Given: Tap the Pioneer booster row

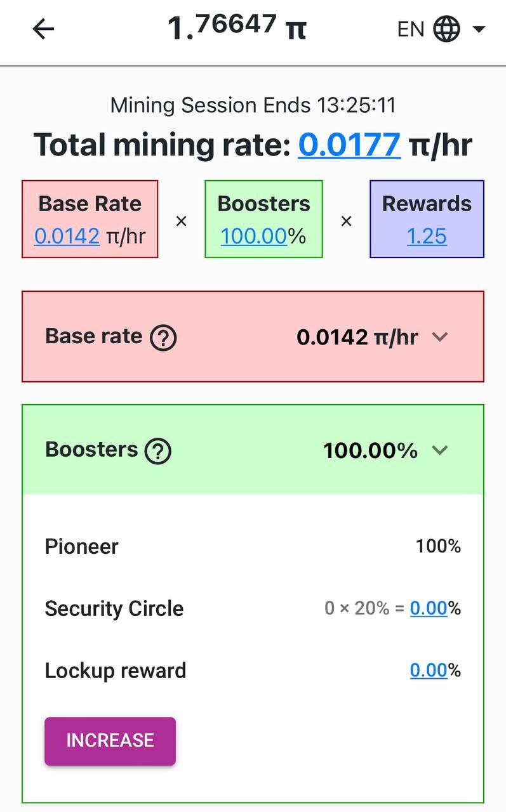Looking at the screenshot, I should (x=253, y=546).
